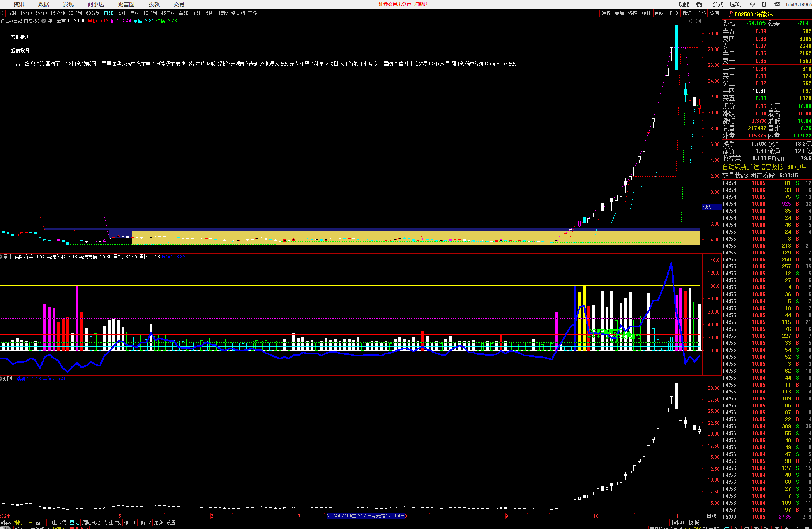Toggle the circle before 量比 indicator panel
Image resolution: width=812 pixels, height=529 pixels.
pos(1,257)
